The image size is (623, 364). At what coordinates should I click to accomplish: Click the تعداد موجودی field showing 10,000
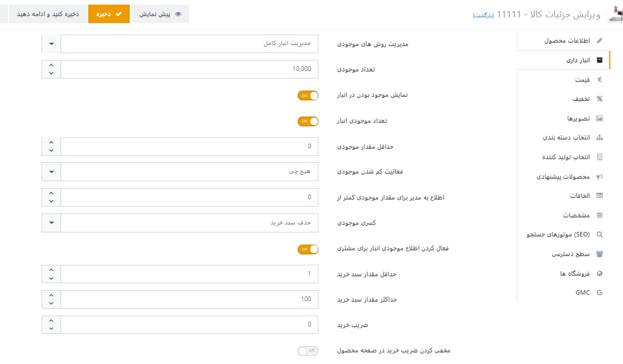[x=190, y=69]
